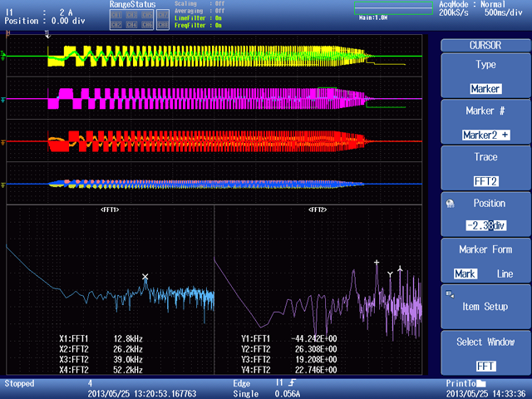Click the Y4:FFT2 22.746E+00 readout
532x399 pixels.
pos(289,370)
